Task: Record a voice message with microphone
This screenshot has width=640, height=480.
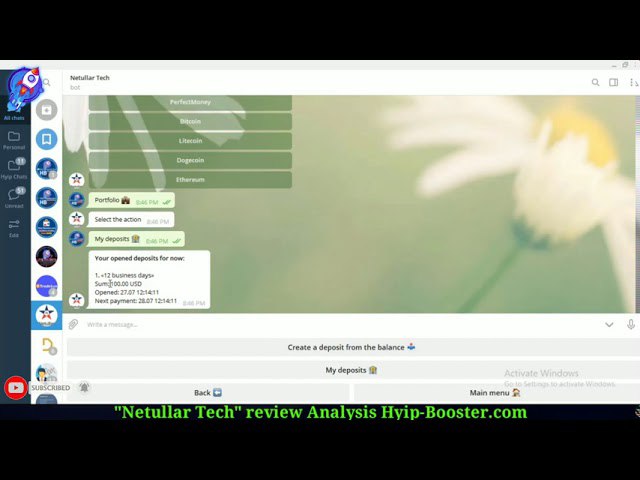Action: coord(631,324)
